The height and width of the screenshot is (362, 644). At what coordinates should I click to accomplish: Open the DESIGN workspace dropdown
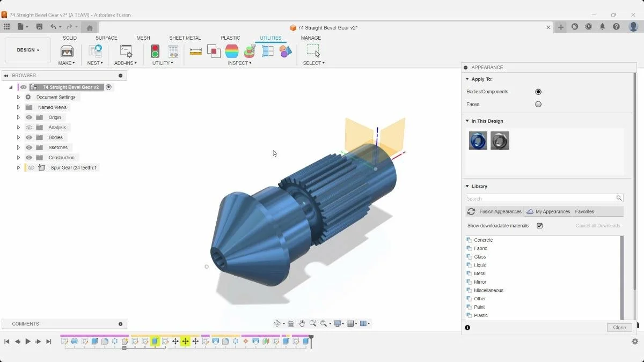point(28,50)
